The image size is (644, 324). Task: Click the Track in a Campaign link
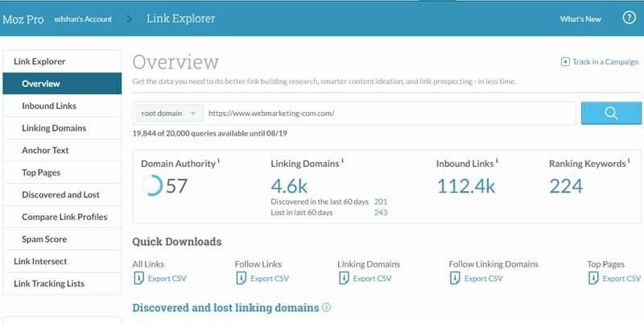605,62
